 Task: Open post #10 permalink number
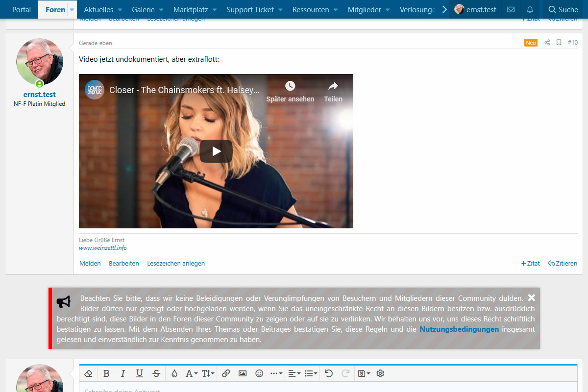coord(572,43)
